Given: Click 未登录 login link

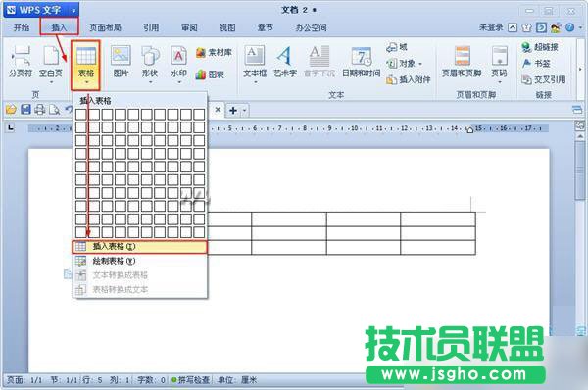Looking at the screenshot, I should click(491, 27).
